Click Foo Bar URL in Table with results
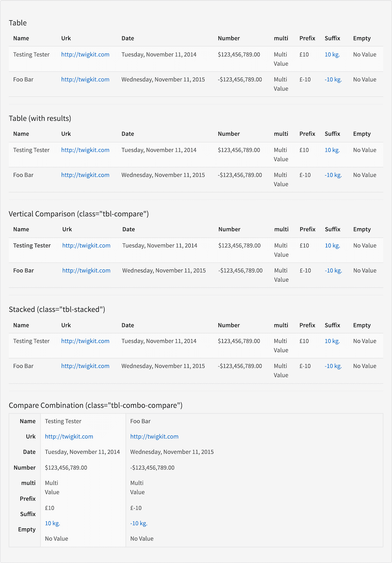Viewport: 392px width, 563px height. point(85,175)
